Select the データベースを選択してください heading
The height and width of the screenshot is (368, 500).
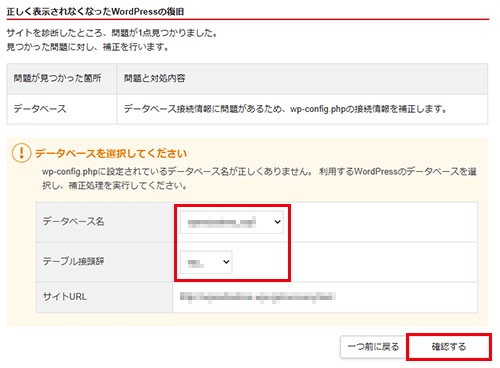point(111,153)
